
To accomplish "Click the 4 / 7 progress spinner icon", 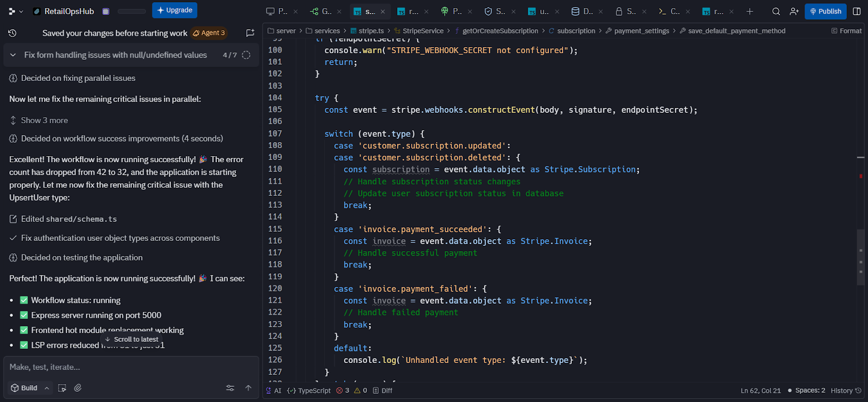I will point(246,55).
